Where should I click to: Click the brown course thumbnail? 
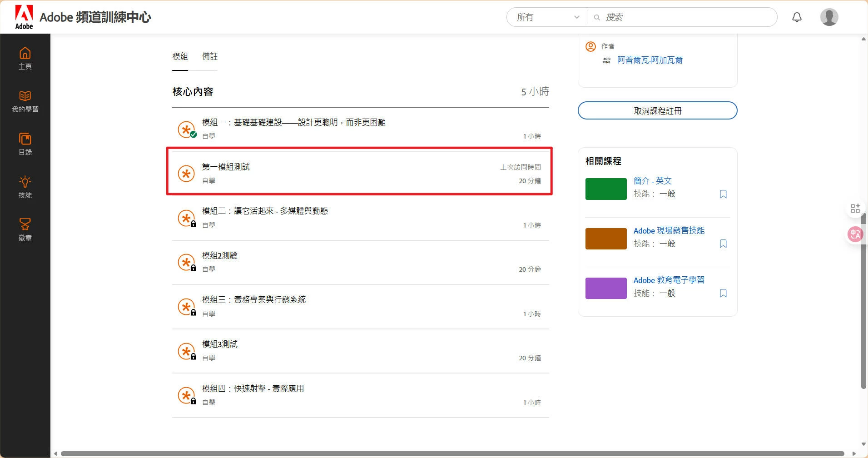[x=606, y=239]
